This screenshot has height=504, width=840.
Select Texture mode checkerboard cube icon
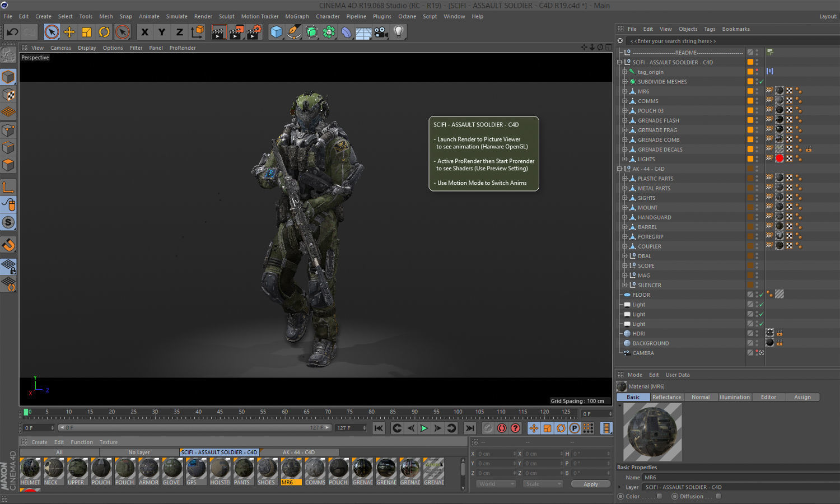point(8,95)
